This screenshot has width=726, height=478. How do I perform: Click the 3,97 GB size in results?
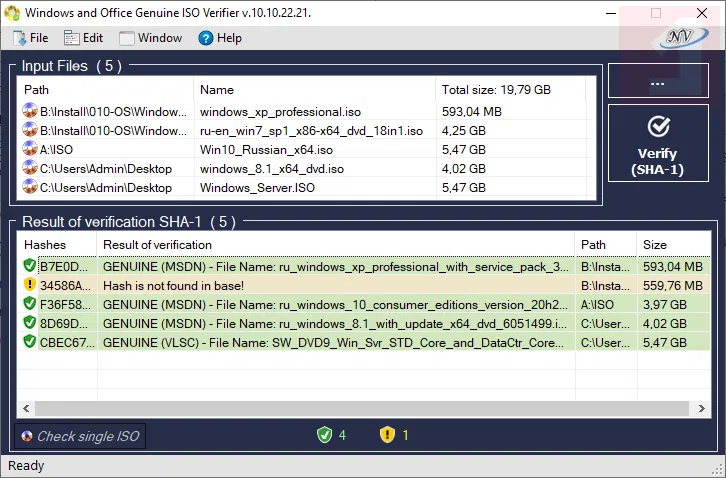tap(664, 305)
